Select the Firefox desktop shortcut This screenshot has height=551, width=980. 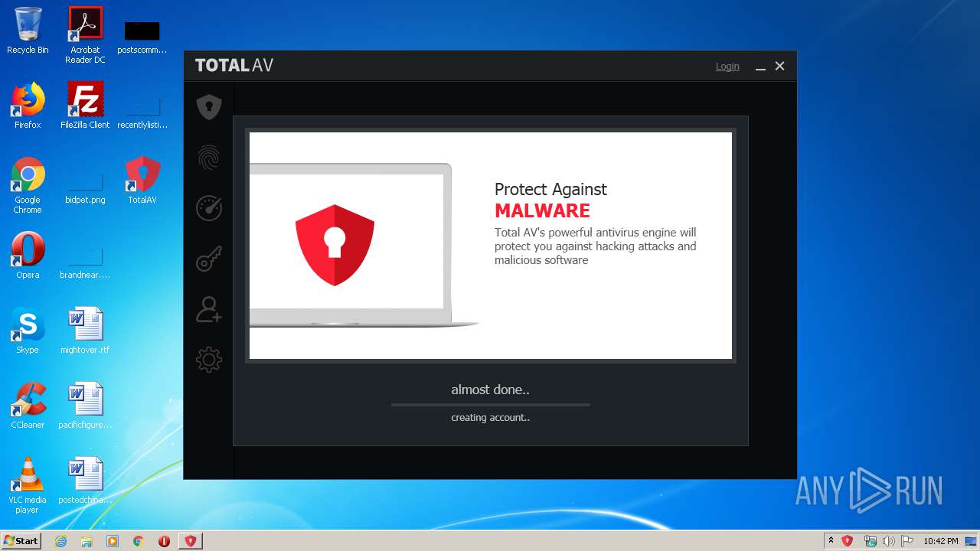pos(28,106)
